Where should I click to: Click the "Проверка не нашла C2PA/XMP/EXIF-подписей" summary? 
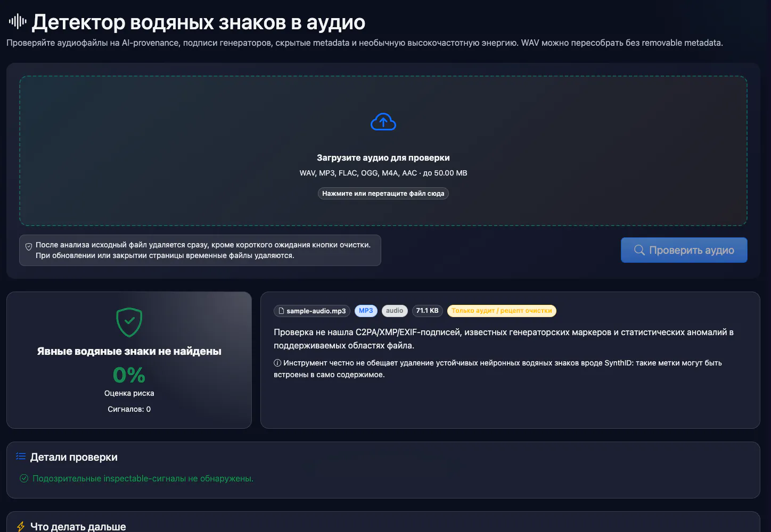504,339
